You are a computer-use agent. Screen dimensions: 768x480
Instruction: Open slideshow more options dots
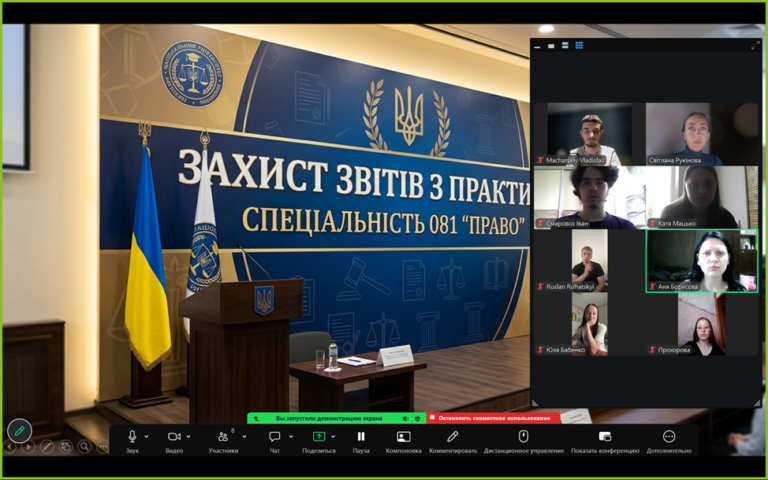point(102,447)
